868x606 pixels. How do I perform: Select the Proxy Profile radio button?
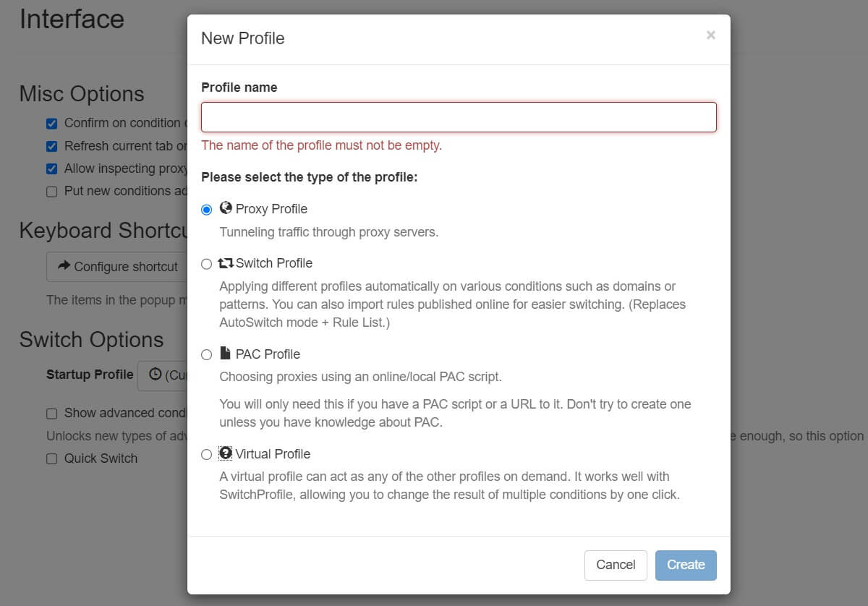(x=207, y=210)
